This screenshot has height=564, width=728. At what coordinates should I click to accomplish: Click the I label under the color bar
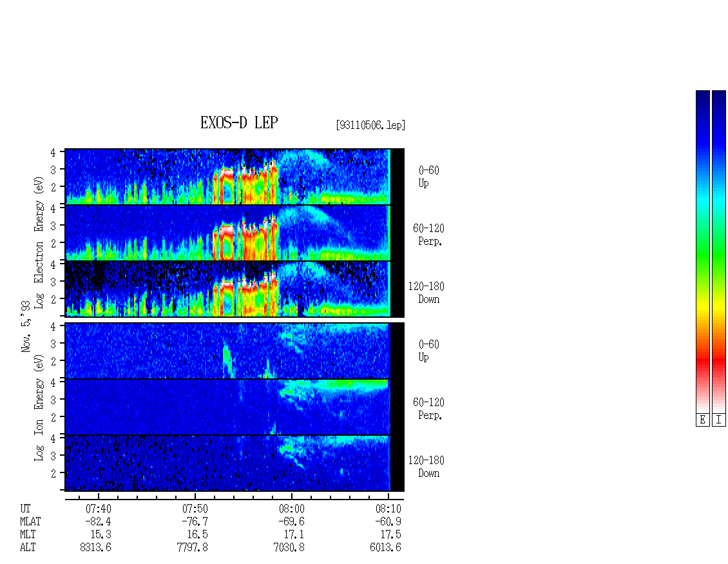(x=719, y=420)
